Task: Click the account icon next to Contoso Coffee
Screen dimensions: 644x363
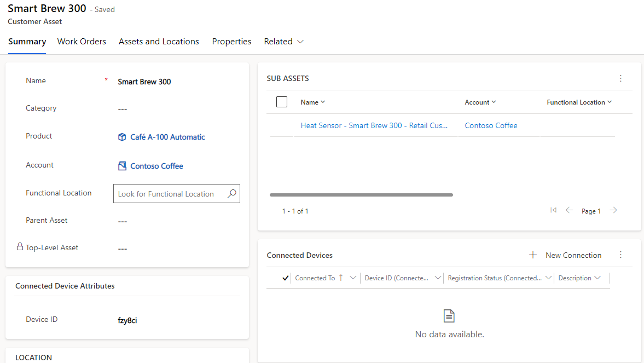Action: coord(121,165)
